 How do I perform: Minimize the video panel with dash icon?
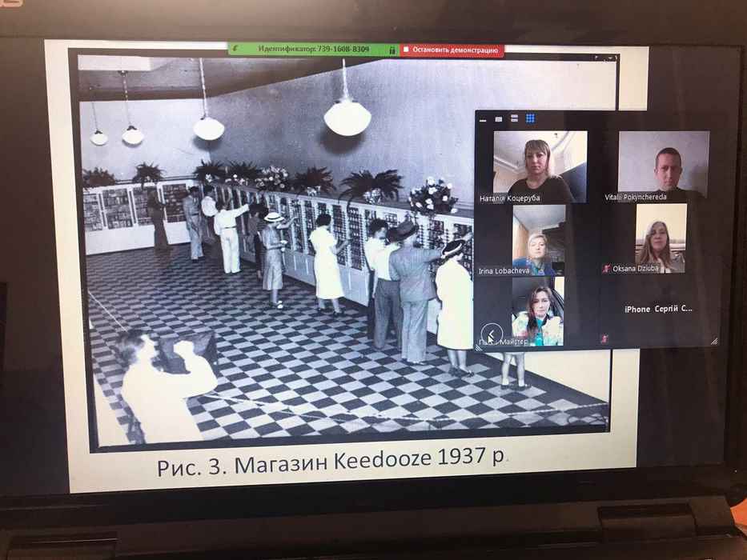483,119
